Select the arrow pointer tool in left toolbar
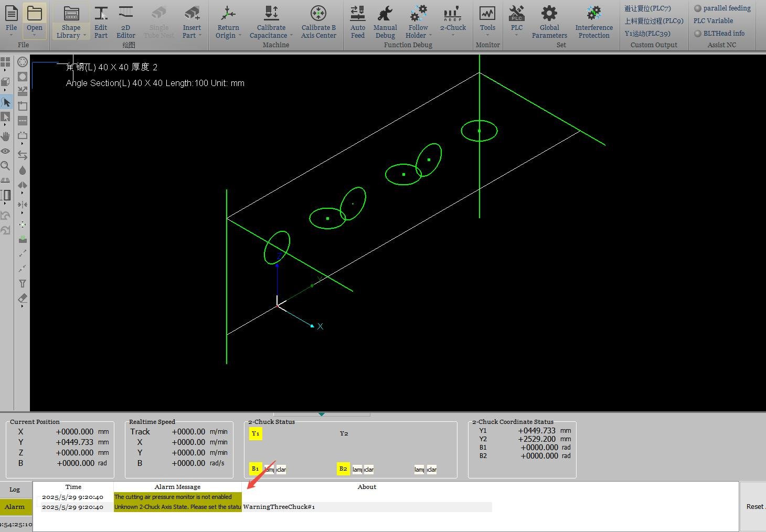Image resolution: width=766 pixels, height=532 pixels. click(x=6, y=102)
